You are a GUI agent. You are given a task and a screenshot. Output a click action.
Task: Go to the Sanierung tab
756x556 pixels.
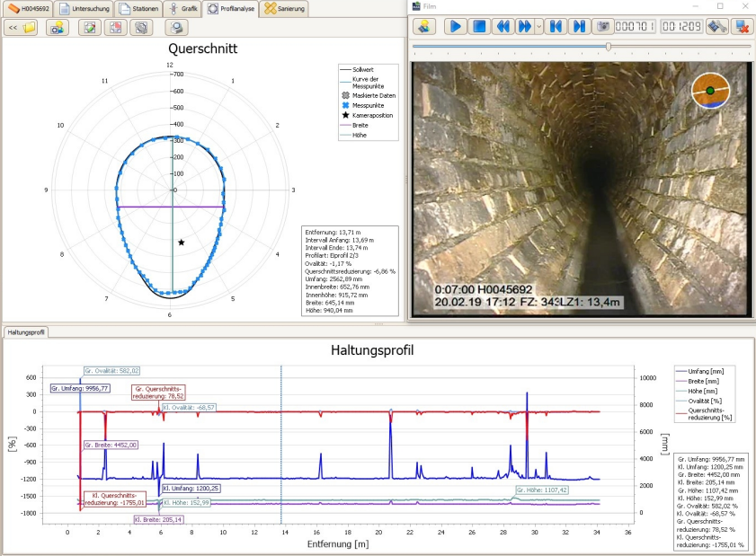(x=283, y=8)
